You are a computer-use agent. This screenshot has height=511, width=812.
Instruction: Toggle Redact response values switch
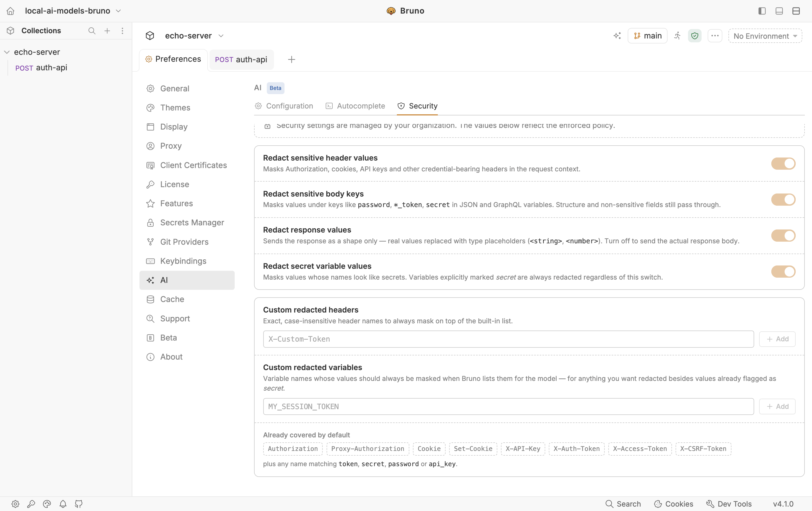pyautogui.click(x=783, y=236)
